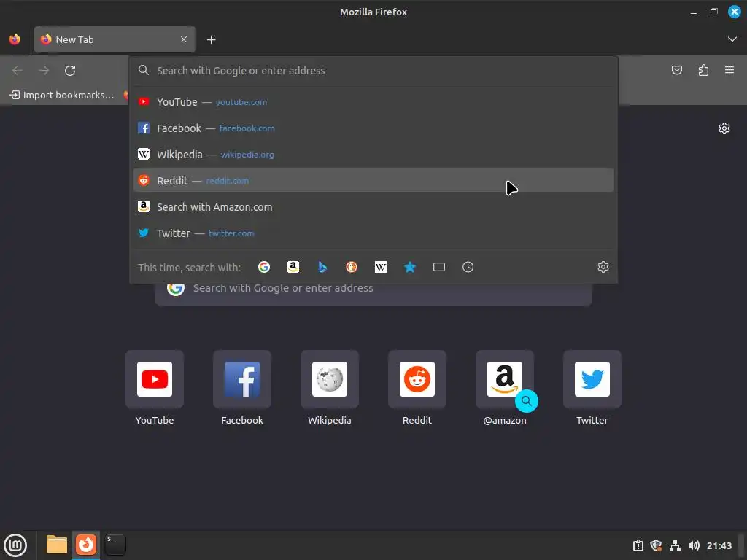Close the New Tab tab
This screenshot has height=560, width=747.
[184, 39]
